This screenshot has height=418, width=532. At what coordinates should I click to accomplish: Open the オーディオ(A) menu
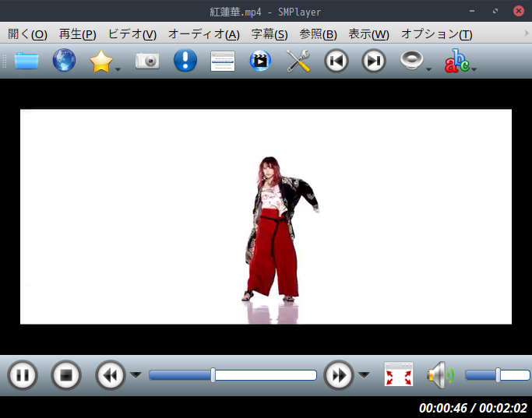coord(204,34)
